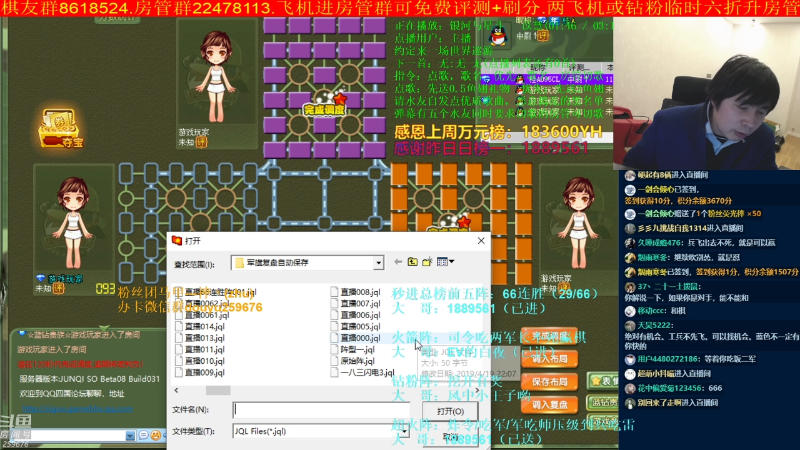
Task: Click the 牌 badge under top player
Action: coord(202,142)
